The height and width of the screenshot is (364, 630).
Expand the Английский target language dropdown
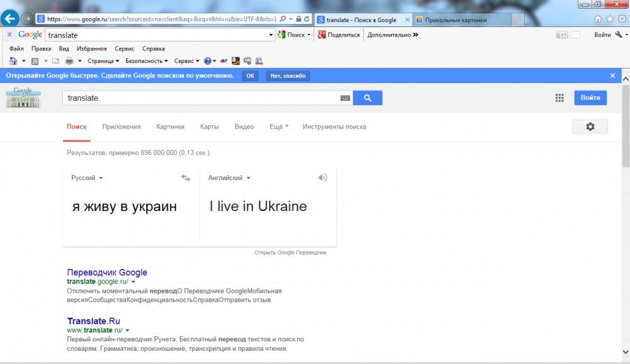[229, 178]
